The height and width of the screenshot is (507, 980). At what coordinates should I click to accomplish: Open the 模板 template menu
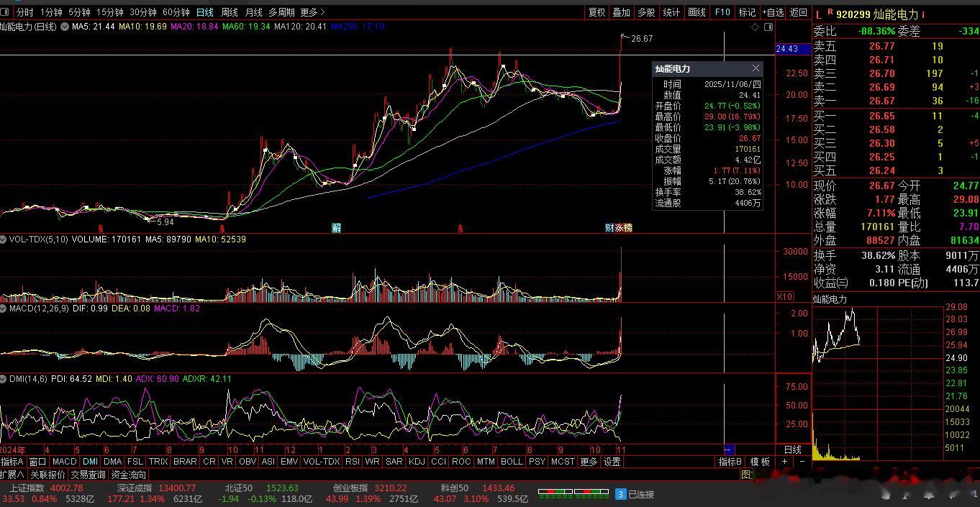760,462
